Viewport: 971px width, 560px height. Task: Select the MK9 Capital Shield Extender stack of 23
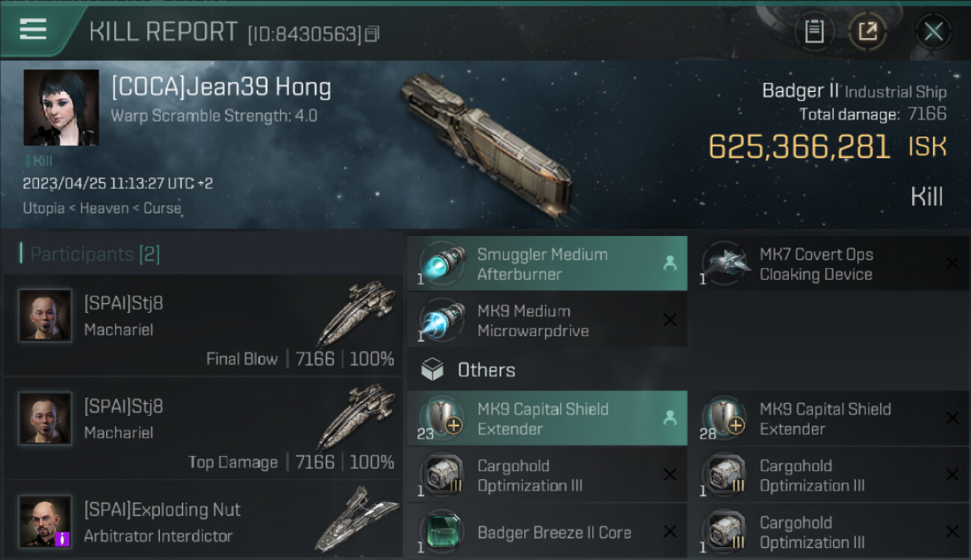(x=547, y=418)
